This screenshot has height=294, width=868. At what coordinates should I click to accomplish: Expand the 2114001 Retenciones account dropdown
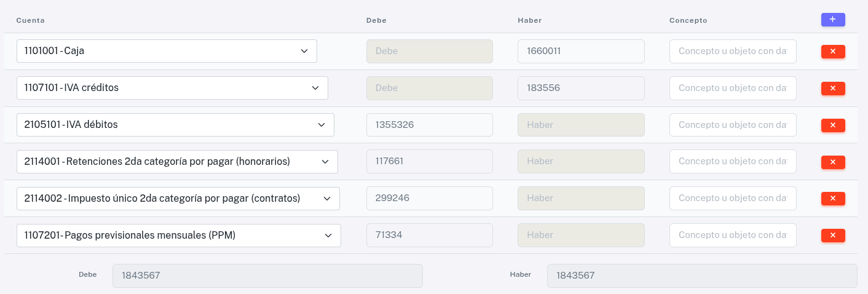point(177,162)
